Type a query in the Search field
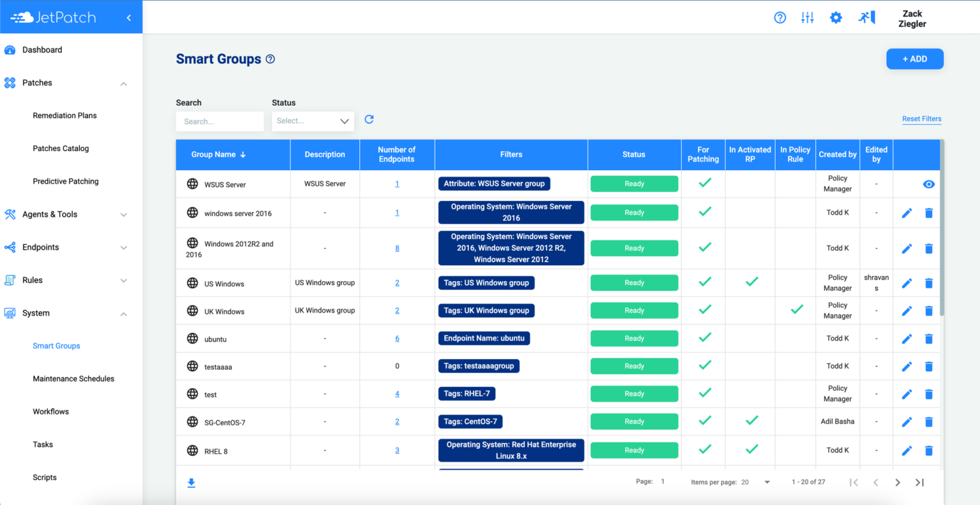This screenshot has height=505, width=980. [x=219, y=121]
